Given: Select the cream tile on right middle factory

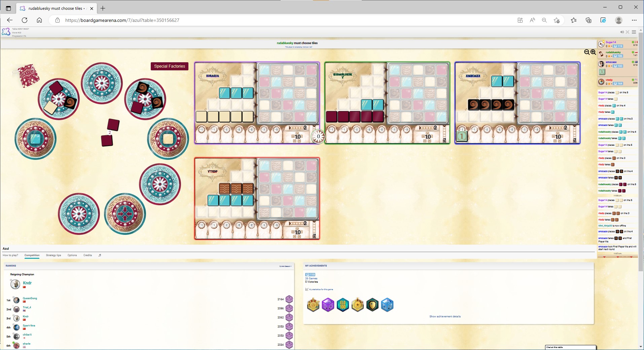Looking at the screenshot, I should [x=168, y=138].
